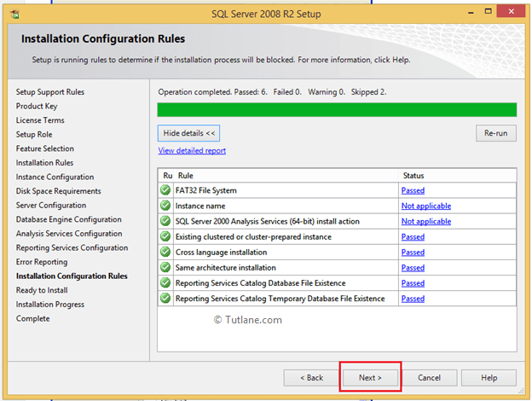Open Not applicable status for Instance name

coord(426,206)
